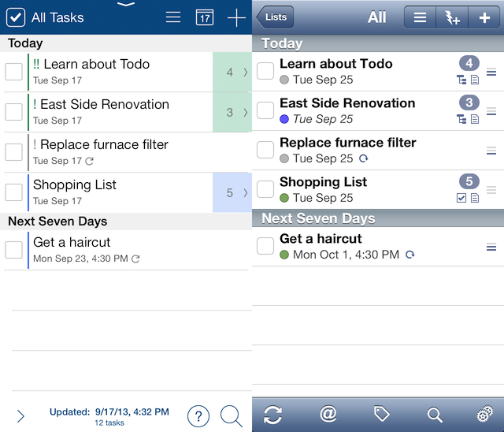Tap note icon on Shopping List
This screenshot has height=432, width=504.
click(475, 198)
